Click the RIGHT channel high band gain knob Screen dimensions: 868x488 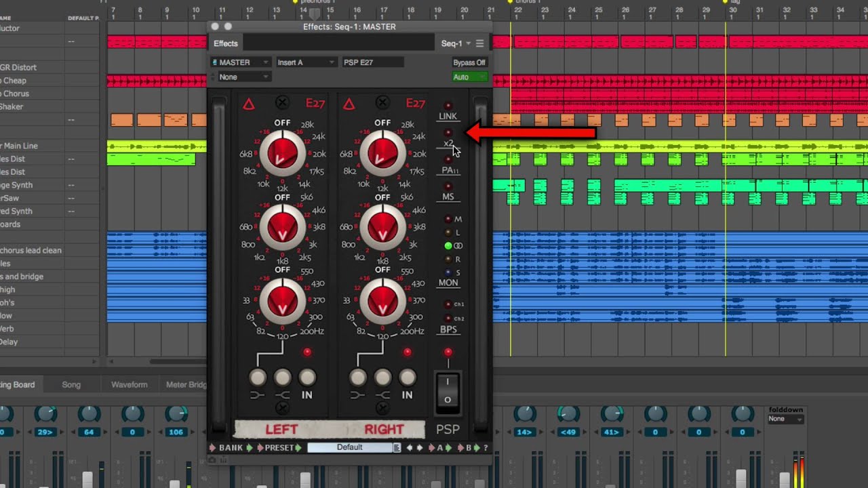tap(382, 153)
